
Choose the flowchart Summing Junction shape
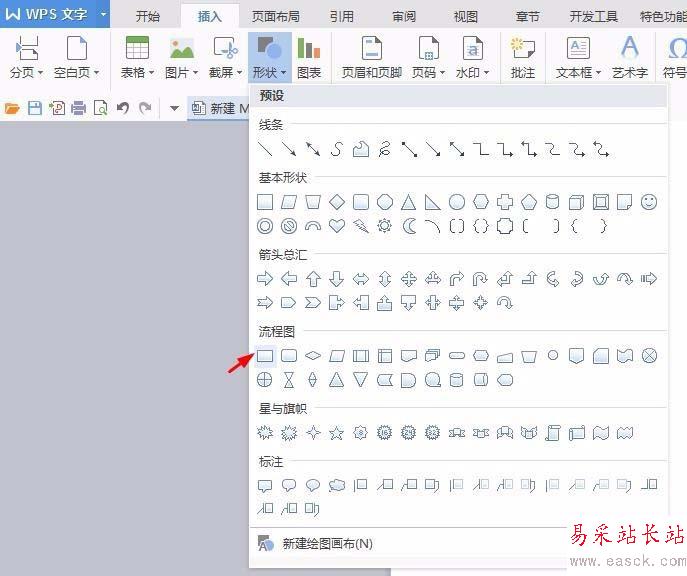pos(649,356)
